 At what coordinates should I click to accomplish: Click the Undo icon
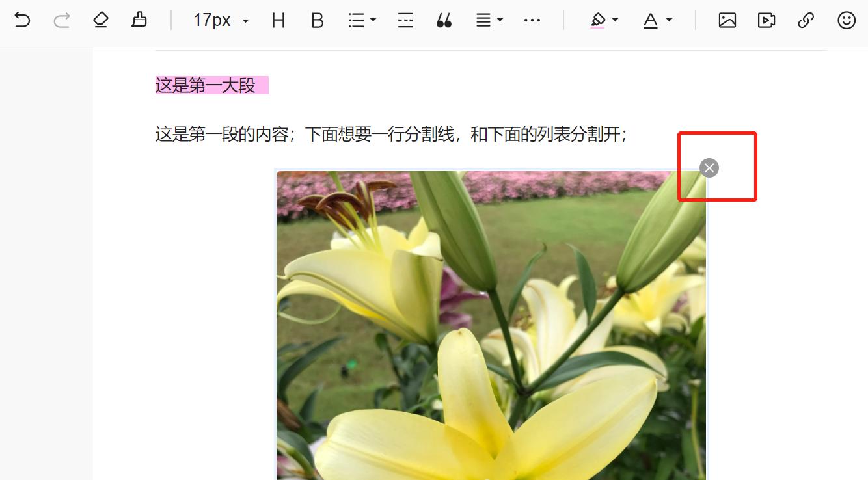[23, 20]
